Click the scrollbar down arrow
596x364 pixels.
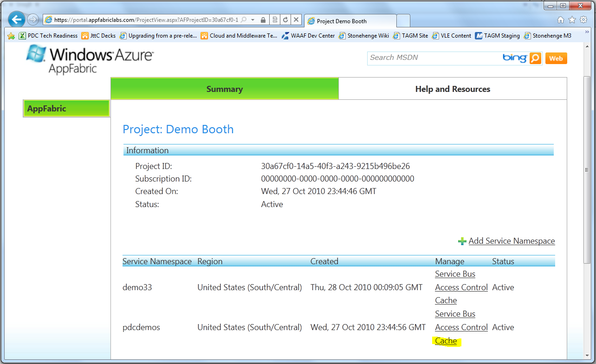coord(587,355)
